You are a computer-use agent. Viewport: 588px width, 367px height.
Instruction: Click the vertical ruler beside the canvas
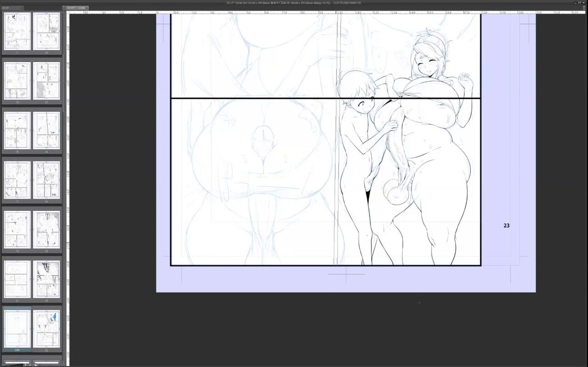pos(68,188)
